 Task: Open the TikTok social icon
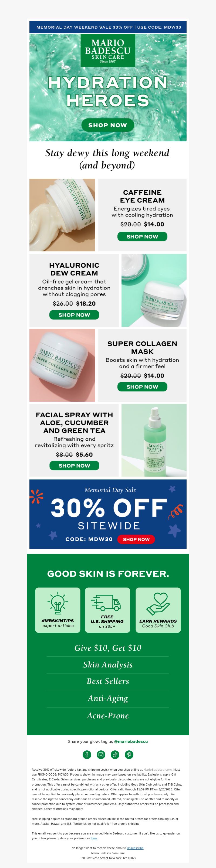point(115,754)
